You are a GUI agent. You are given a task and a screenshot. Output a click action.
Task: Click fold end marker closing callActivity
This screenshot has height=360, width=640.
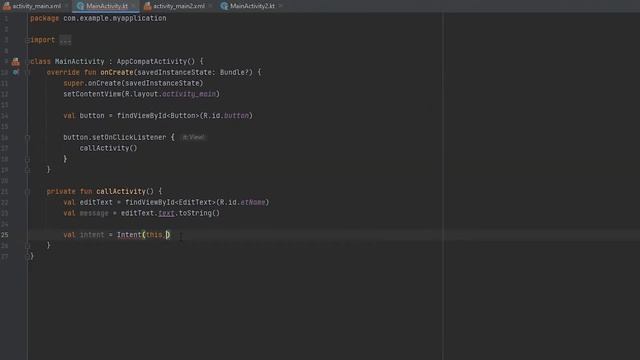[x=27, y=246]
